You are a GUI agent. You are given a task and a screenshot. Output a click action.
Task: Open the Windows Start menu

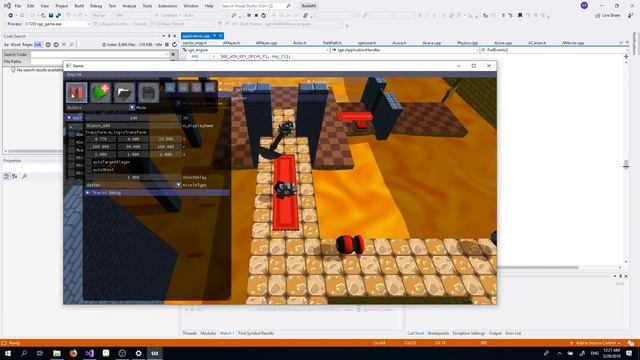(8, 353)
